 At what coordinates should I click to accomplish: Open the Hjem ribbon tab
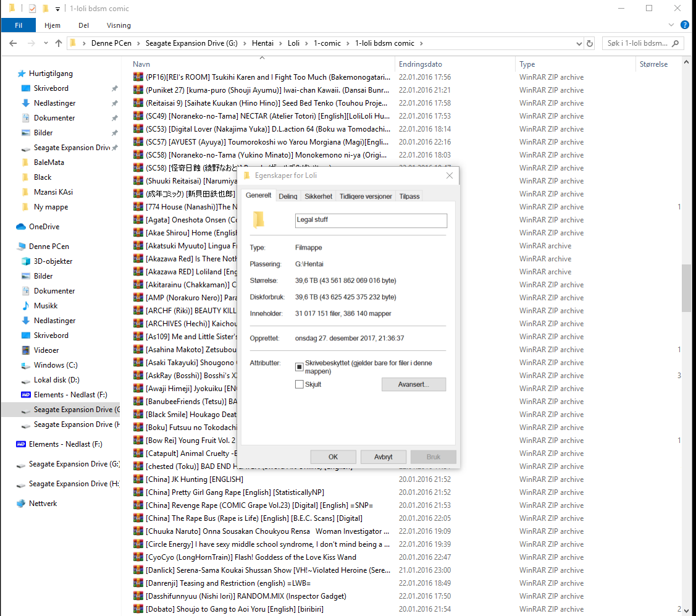coord(52,25)
